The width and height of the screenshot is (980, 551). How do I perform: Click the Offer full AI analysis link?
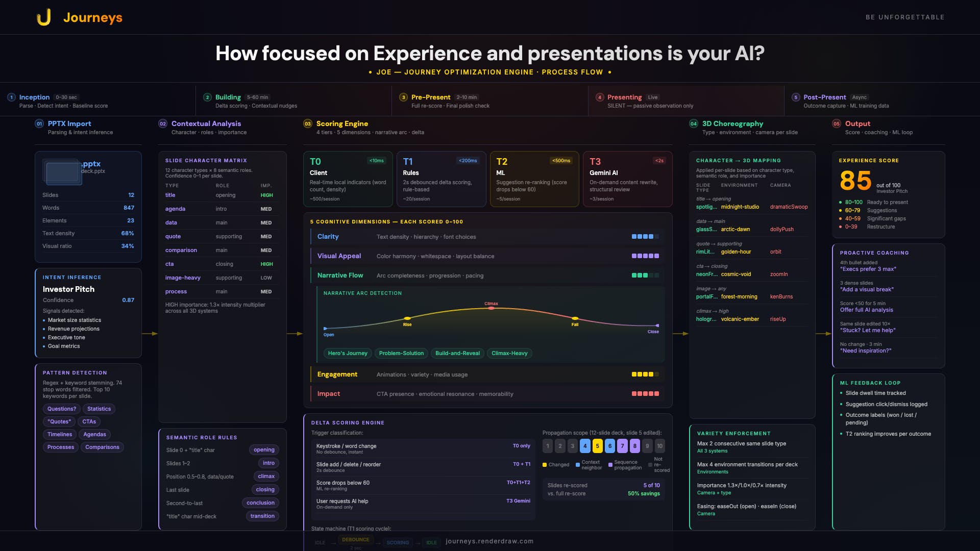coord(866,310)
